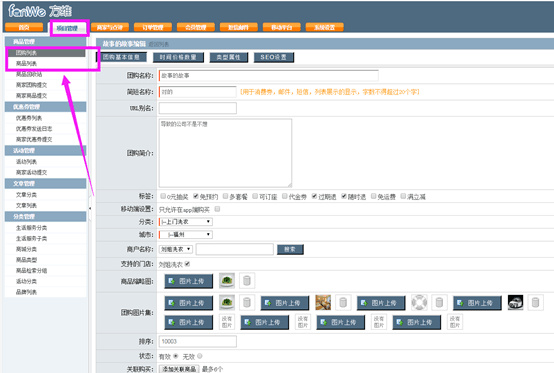Open the 会员管理 navigation tab
The height and width of the screenshot is (373, 554).
click(196, 28)
